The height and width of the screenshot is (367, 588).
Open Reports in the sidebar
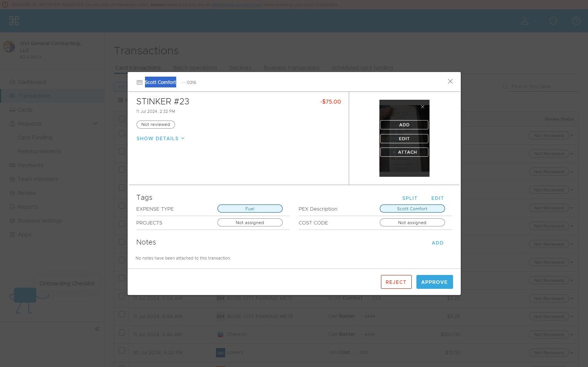point(28,207)
